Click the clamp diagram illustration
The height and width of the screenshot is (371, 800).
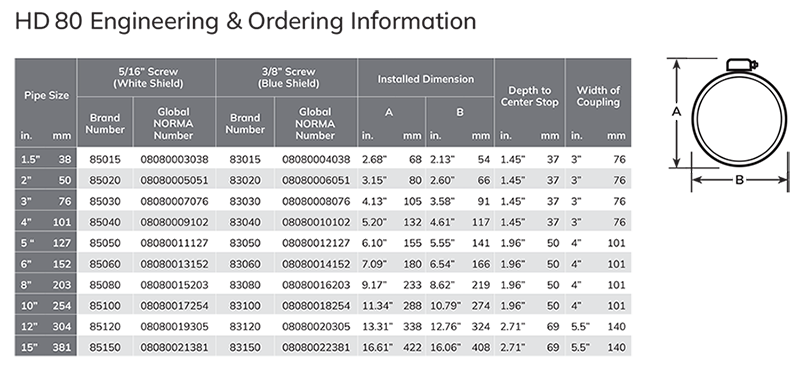coord(728,125)
